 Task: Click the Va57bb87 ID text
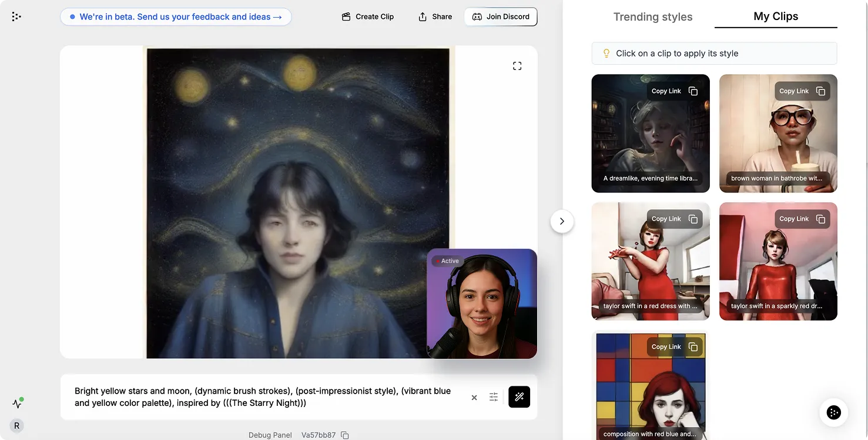(319, 435)
